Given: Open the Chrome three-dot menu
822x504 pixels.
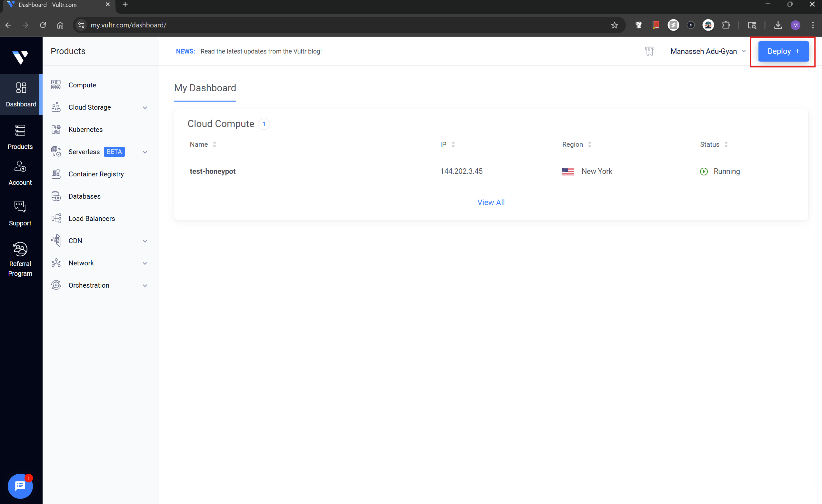Looking at the screenshot, I should pos(813,25).
